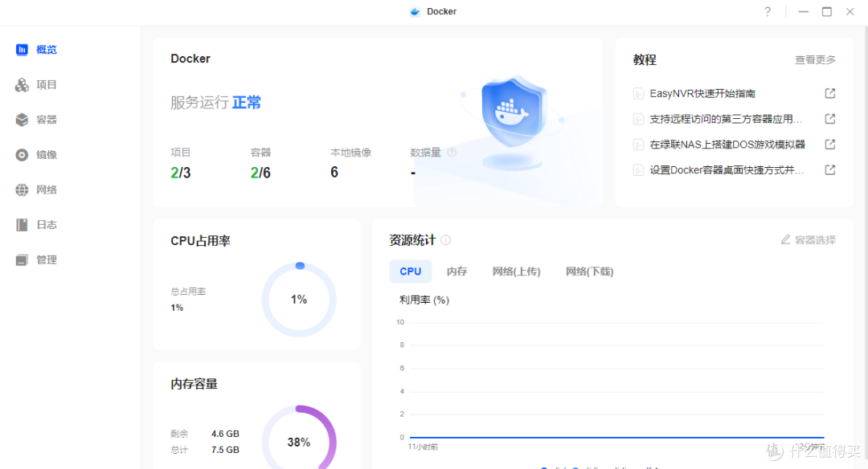Viewport: 868px width, 469px height.
Task: Switch to the 内存 statistics tab
Action: coord(457,271)
